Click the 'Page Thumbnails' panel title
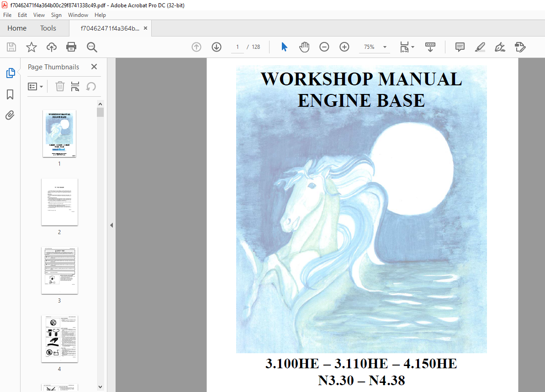The image size is (545, 392). coord(53,67)
